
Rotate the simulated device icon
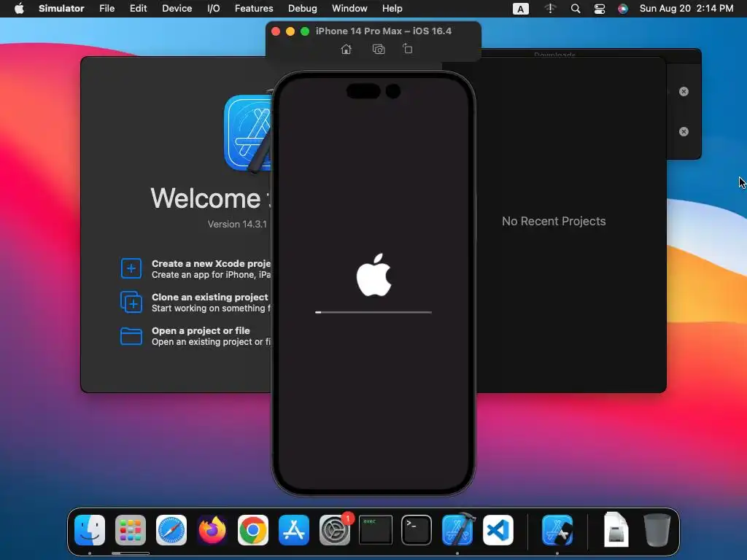(x=407, y=49)
